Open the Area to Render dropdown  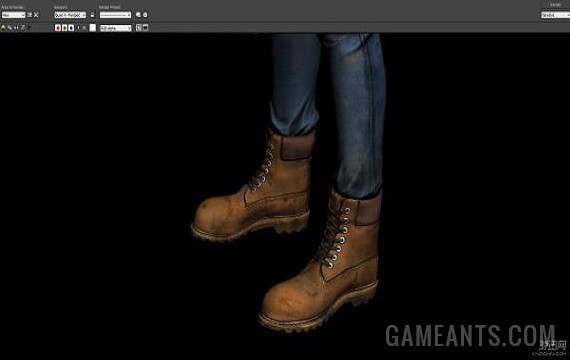(x=13, y=15)
